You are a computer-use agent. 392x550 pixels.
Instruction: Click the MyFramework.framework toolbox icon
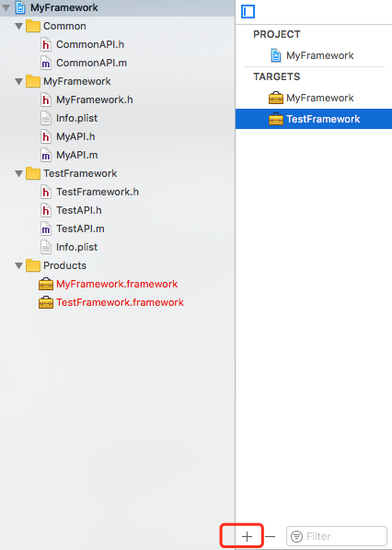click(46, 284)
